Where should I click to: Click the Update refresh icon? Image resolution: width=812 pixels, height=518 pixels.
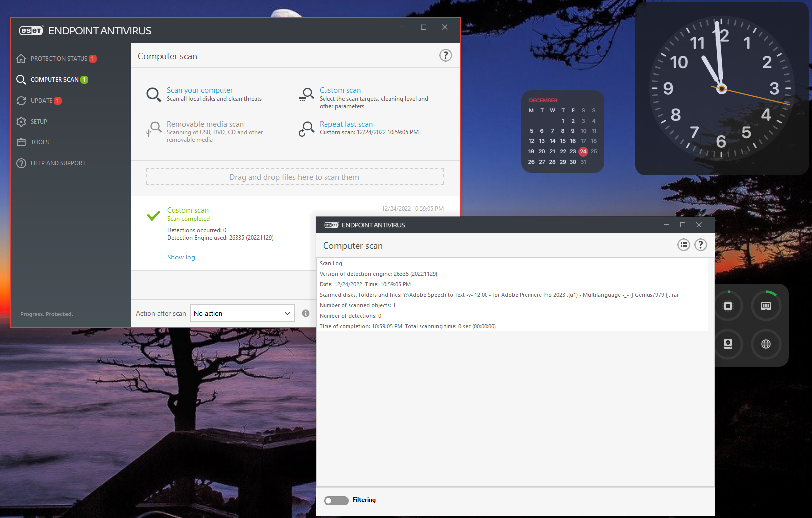pyautogui.click(x=21, y=101)
